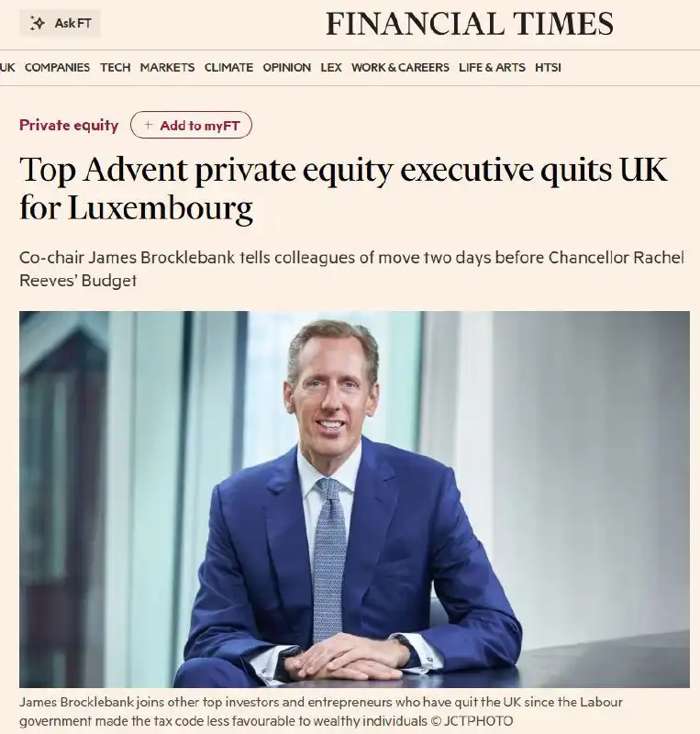Image resolution: width=700 pixels, height=734 pixels.
Task: Open the Ask FT assistant button
Action: [60, 23]
